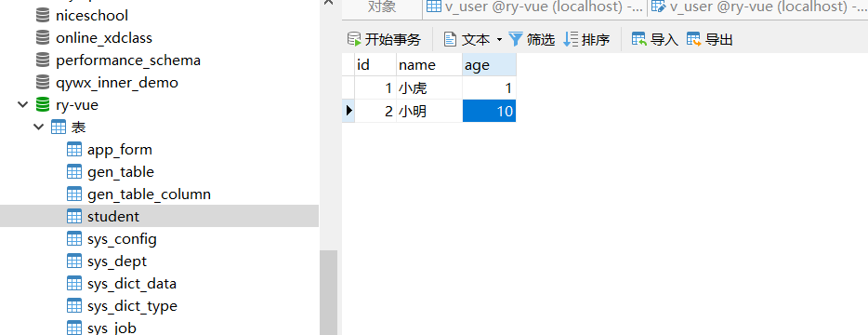Collapse the 表 tables node

(x=38, y=127)
